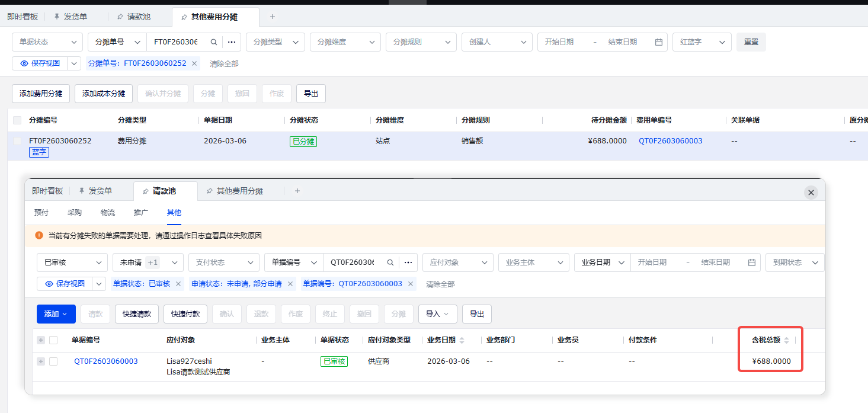The height and width of the screenshot is (413, 868).
Task: Select all rows checkbox in 分摊编号 header
Action: 17,120
